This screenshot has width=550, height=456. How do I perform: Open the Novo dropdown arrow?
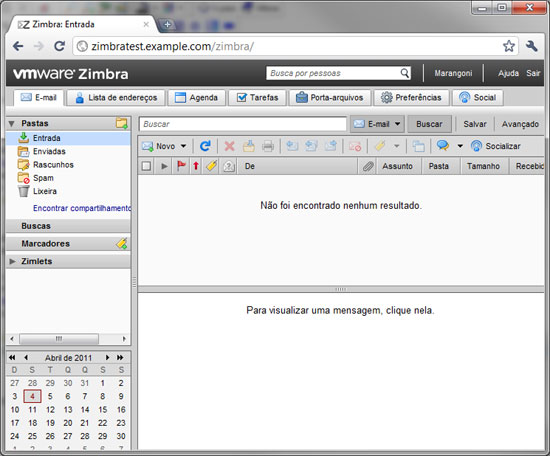point(183,146)
